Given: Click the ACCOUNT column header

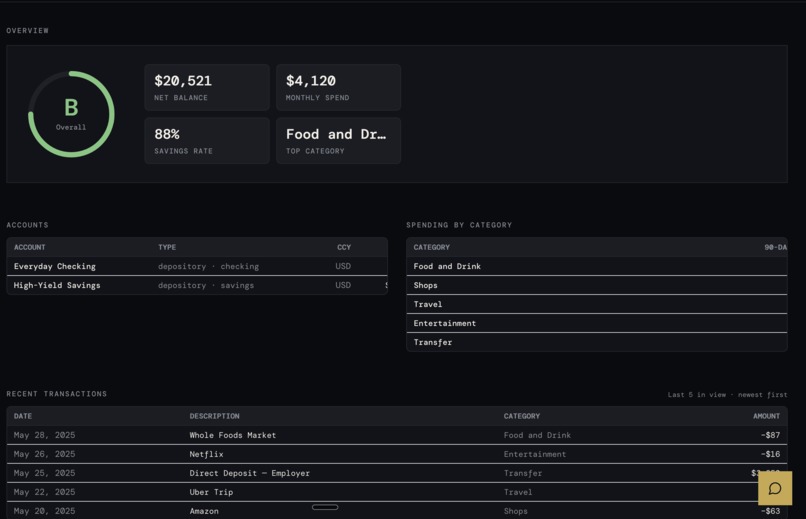Looking at the screenshot, I should [29, 247].
